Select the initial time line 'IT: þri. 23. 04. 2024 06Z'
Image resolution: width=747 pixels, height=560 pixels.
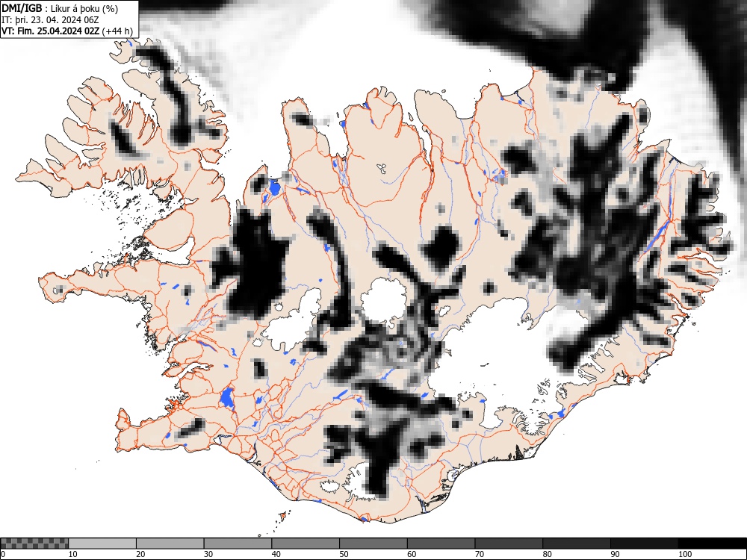tap(50, 19)
